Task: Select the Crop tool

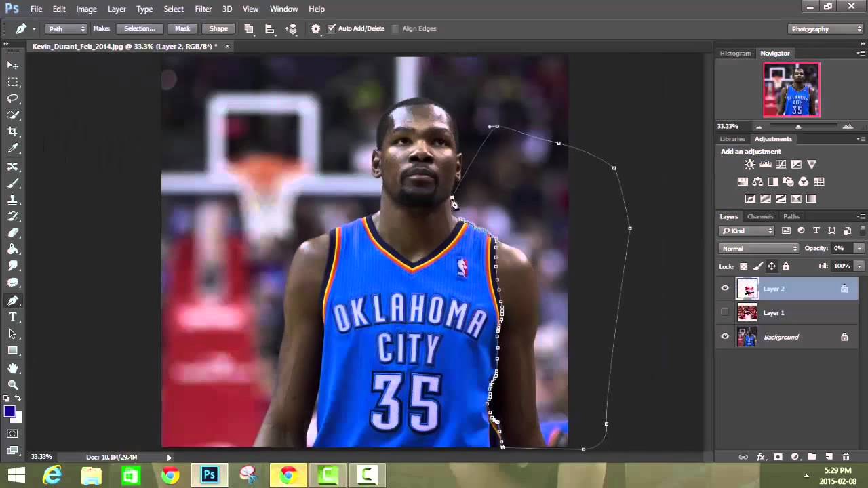Action: click(x=13, y=131)
